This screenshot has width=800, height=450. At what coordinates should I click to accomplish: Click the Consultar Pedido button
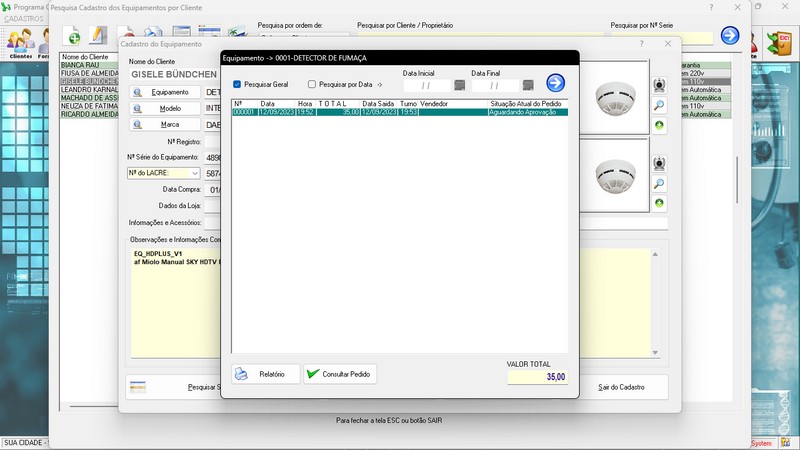coord(340,374)
